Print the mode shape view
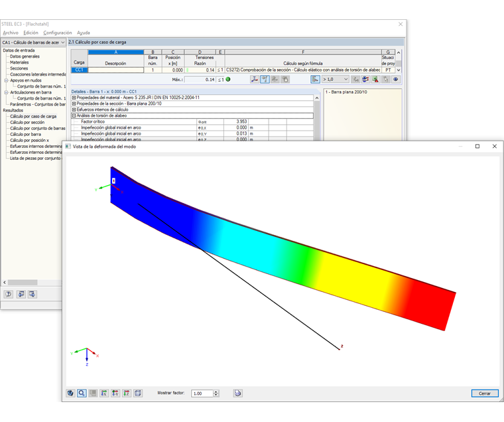Image resolution: width=504 pixels, height=422 pixels. [x=238, y=393]
